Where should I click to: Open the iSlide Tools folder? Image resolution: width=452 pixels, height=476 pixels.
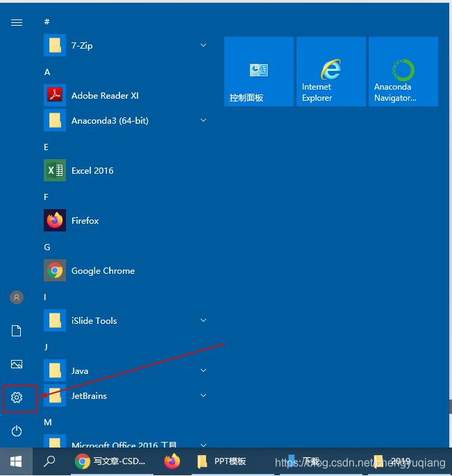126,320
